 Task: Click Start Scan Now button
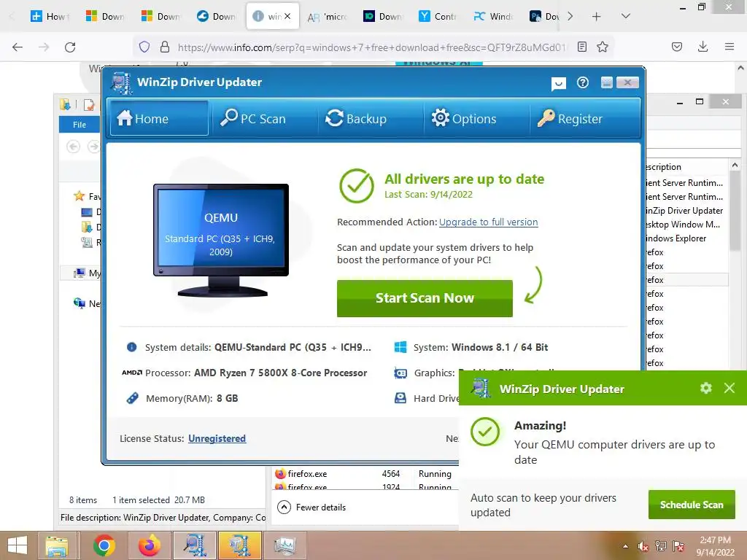click(425, 298)
